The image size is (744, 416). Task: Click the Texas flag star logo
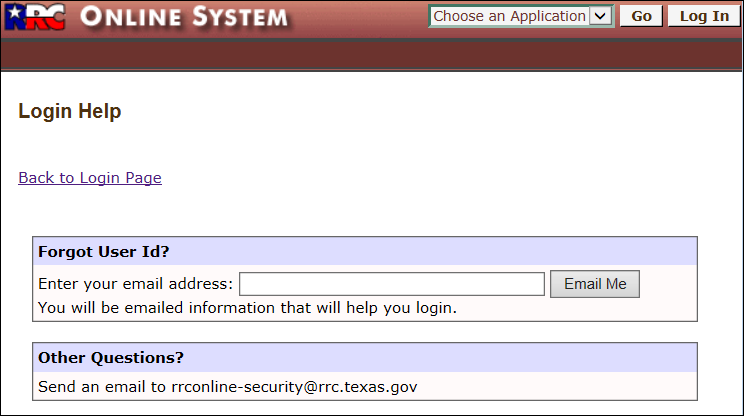coord(12,17)
